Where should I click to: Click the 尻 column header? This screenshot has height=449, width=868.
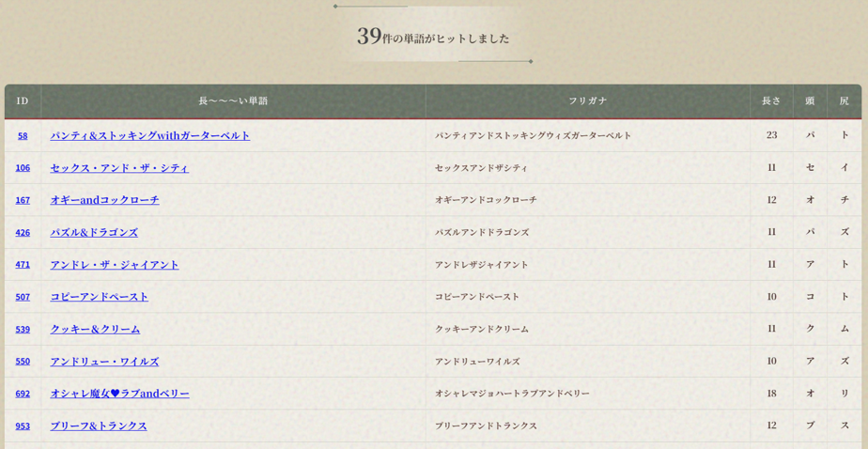[x=844, y=101]
